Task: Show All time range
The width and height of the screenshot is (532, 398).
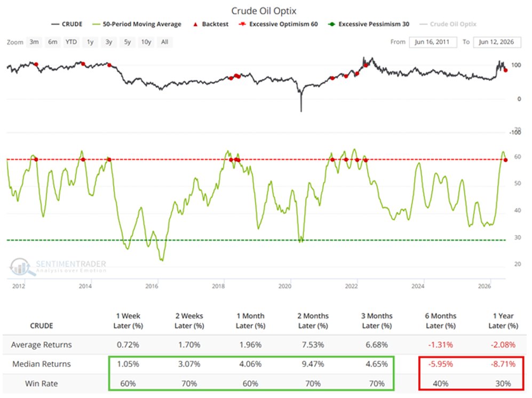Action: (164, 42)
